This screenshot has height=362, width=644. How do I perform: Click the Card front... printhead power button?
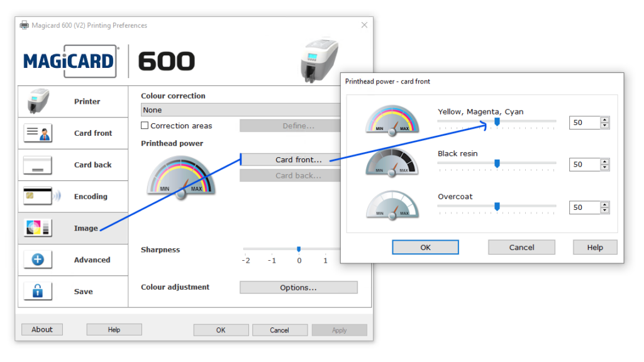tap(298, 160)
